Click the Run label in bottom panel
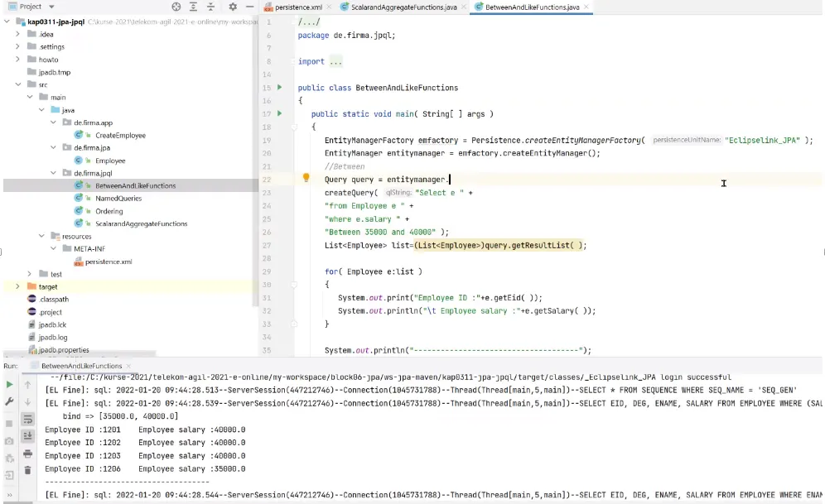Screen dimensions: 825x504 coord(11,366)
